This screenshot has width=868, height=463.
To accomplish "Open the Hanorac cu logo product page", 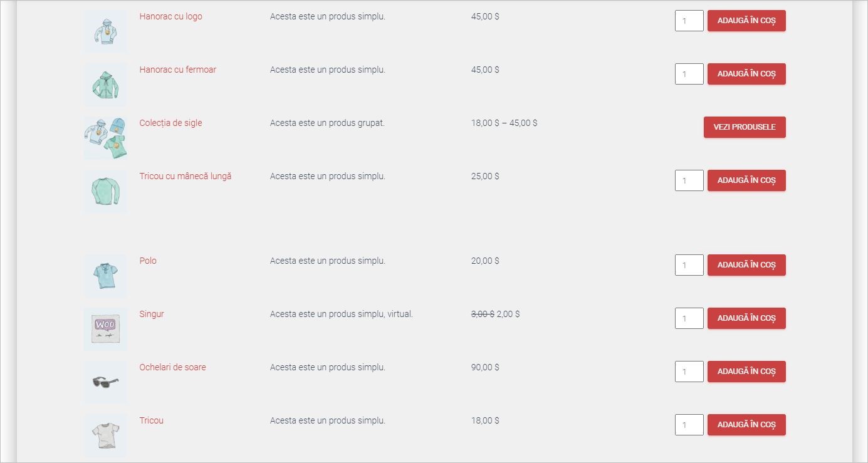I will click(x=170, y=16).
